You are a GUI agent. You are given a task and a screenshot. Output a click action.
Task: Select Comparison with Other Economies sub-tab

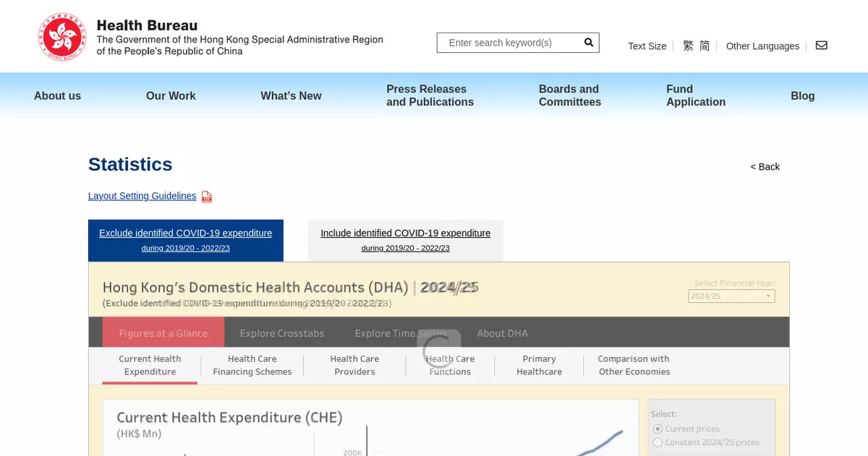point(634,365)
